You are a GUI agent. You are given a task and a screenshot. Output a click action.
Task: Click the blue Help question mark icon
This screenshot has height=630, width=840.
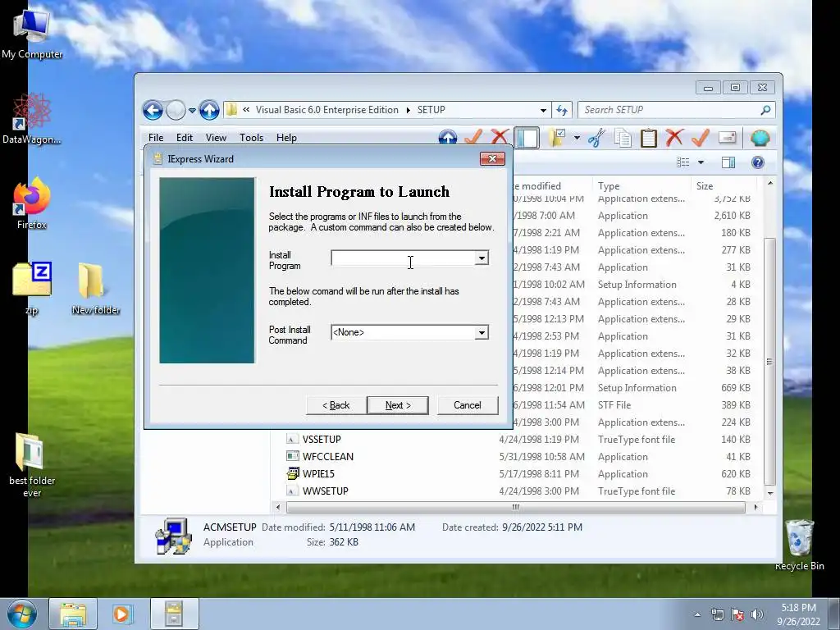757,162
